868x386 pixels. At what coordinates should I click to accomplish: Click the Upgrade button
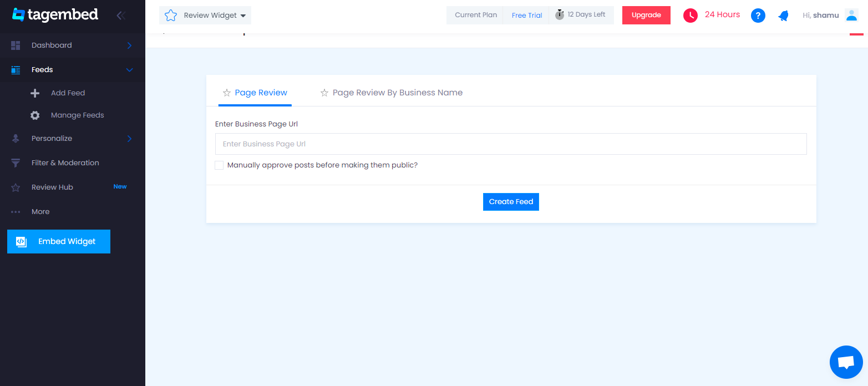(x=646, y=16)
